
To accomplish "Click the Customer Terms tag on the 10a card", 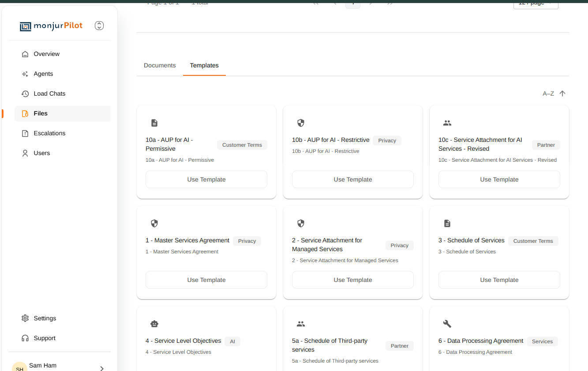I will 242,145.
